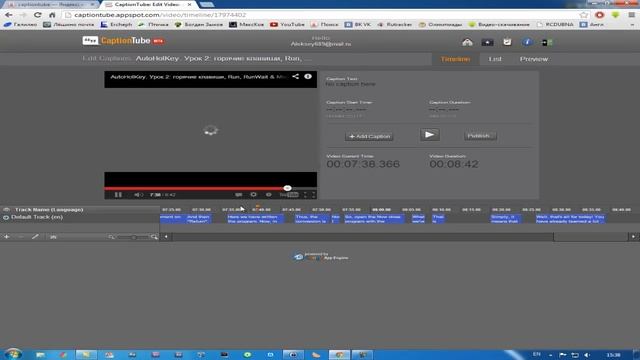Select the caption block starting 'And then'
Viewport: 640px width, 360px height.
point(198,219)
